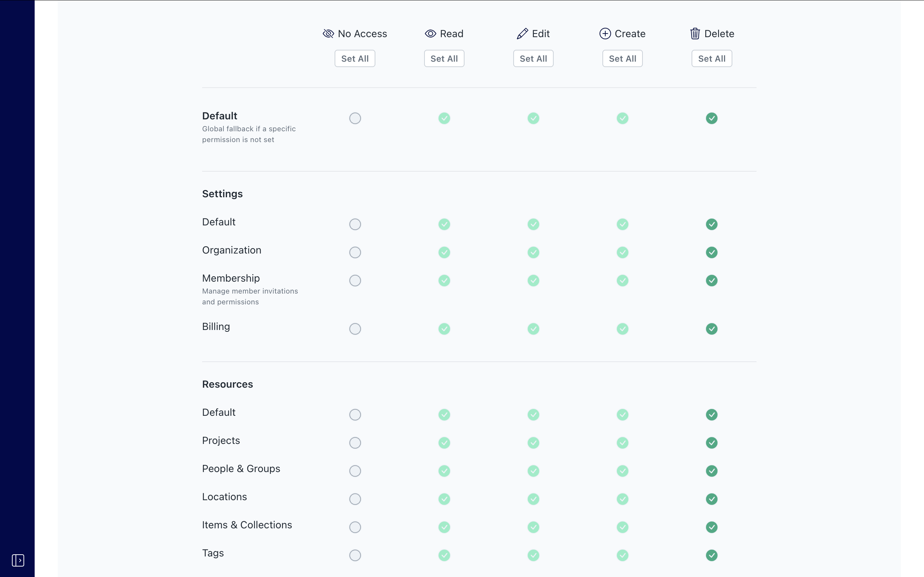Screen dimensions: 924x577
Task: Toggle Read permission for Membership
Action: (x=444, y=281)
